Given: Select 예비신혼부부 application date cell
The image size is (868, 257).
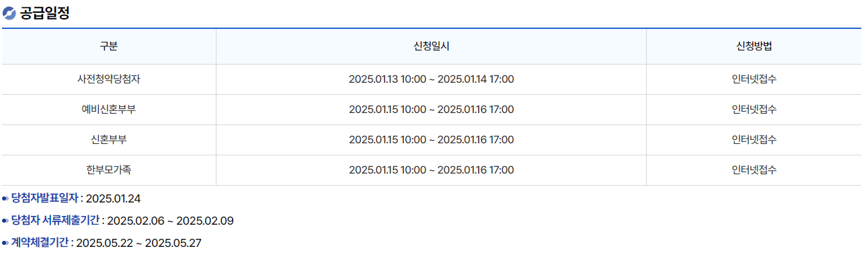Looking at the screenshot, I should click(431, 110).
